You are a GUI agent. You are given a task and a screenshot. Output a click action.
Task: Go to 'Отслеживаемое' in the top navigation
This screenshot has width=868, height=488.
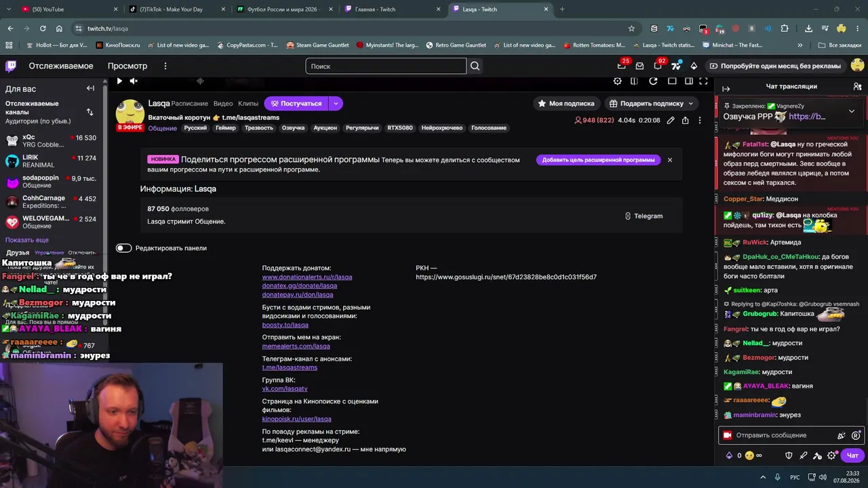[x=61, y=66]
